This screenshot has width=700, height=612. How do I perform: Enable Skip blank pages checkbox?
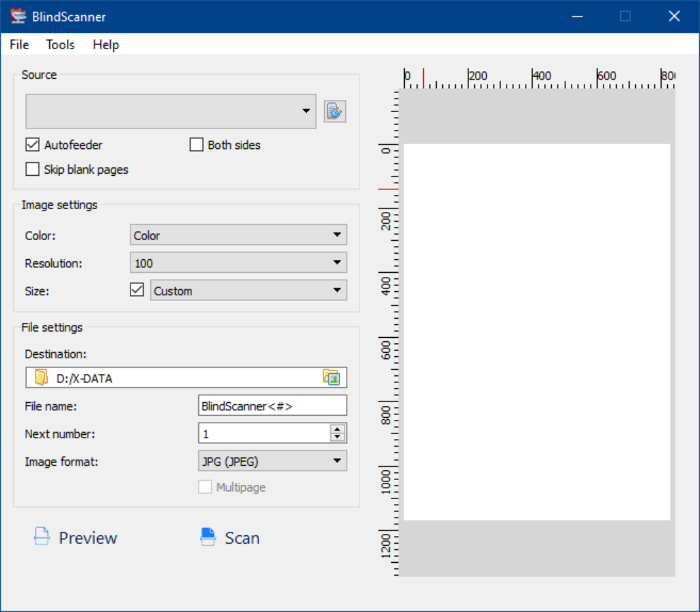point(32,170)
